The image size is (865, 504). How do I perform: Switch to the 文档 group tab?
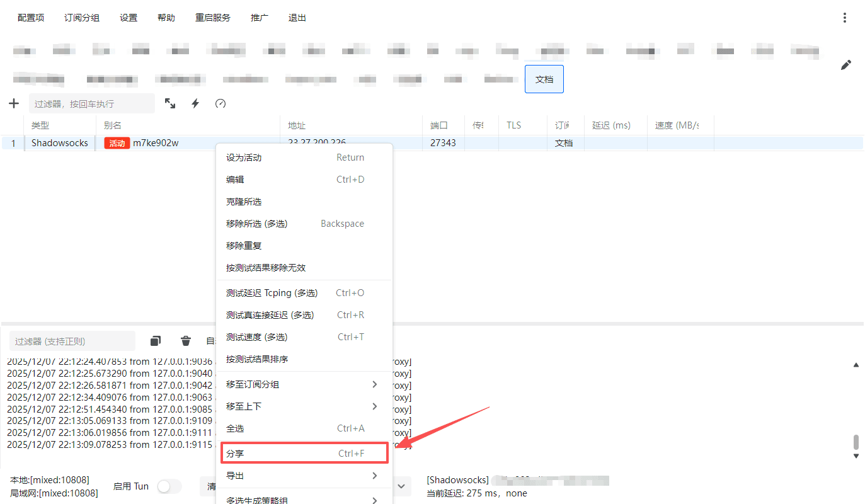544,79
